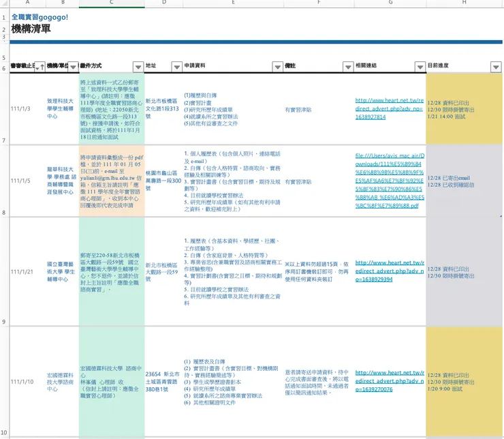Select the gray progress cell 12/28 已寄出email
Viewport: 504px width, 439px height.
pyautogui.click(x=464, y=181)
